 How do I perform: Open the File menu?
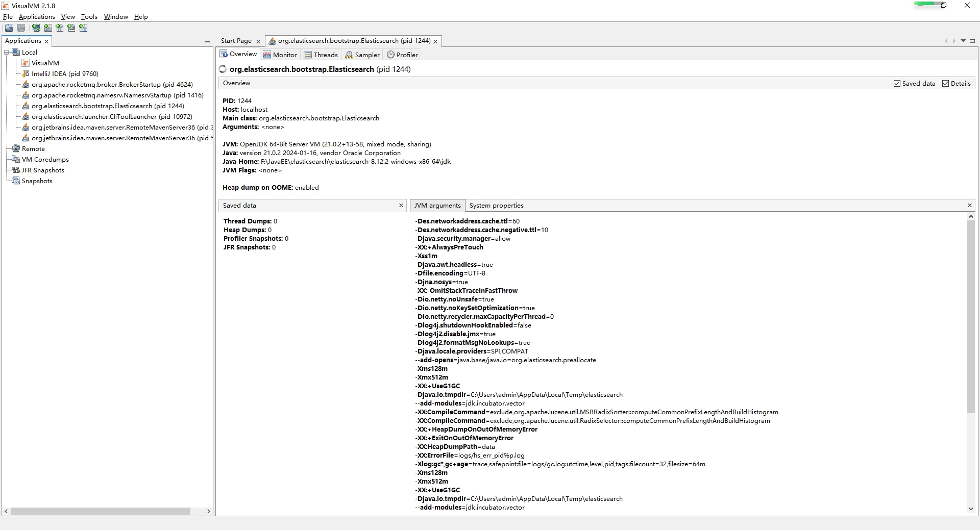tap(8, 16)
